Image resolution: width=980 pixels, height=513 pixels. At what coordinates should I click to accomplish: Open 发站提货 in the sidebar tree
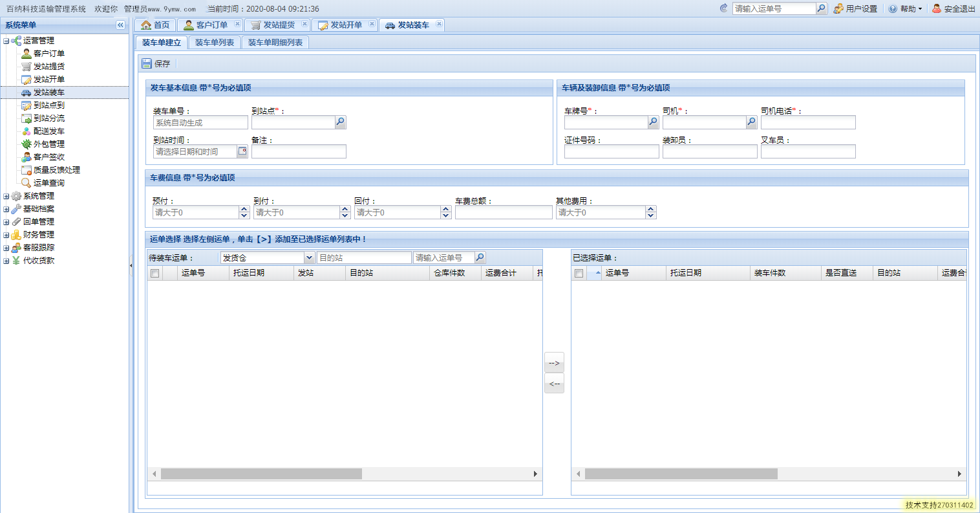coord(48,66)
